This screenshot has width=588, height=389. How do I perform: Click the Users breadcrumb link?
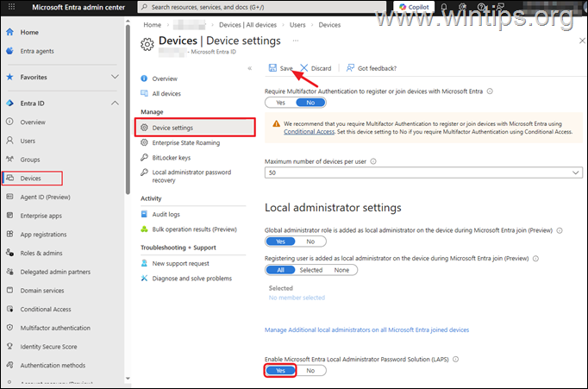297,25
